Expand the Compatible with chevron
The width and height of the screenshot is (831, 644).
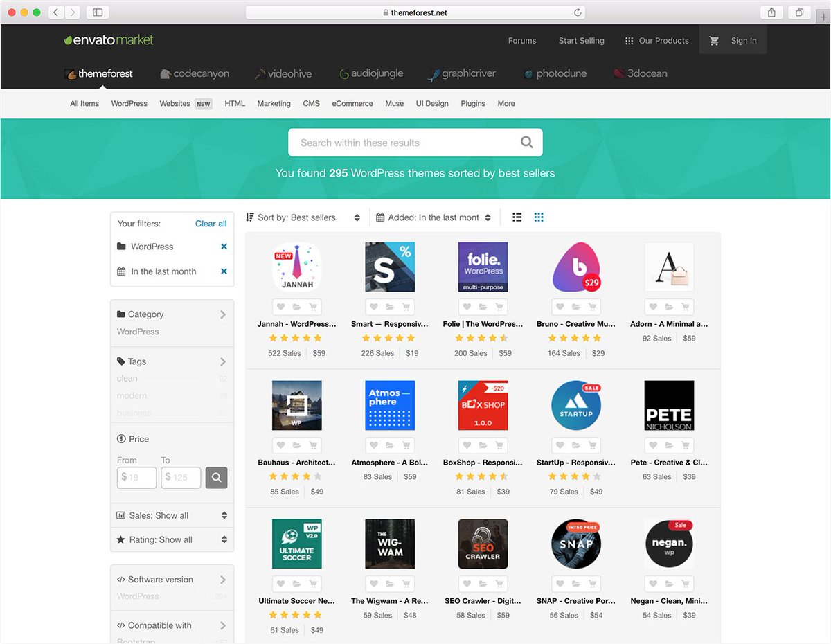(x=223, y=625)
